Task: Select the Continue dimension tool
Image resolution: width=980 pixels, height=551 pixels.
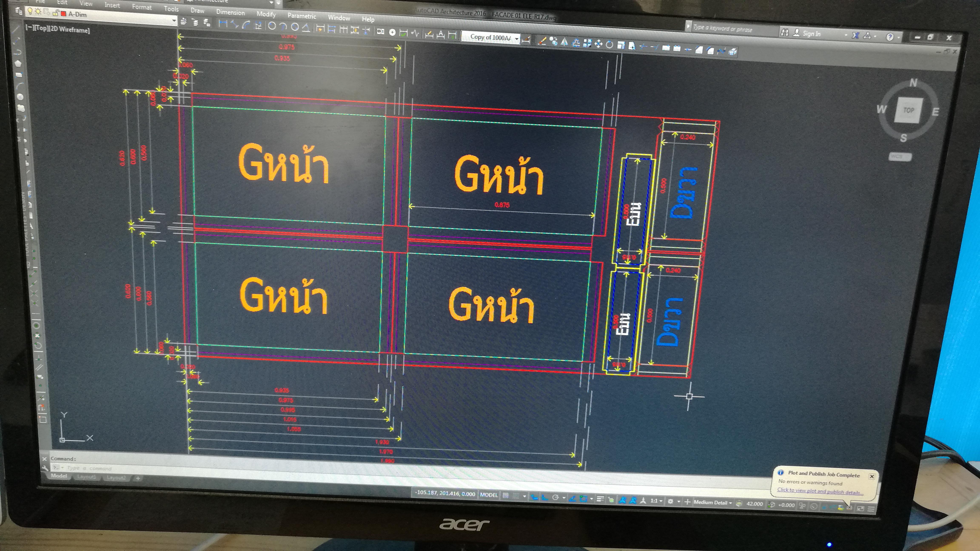Action: click(343, 29)
